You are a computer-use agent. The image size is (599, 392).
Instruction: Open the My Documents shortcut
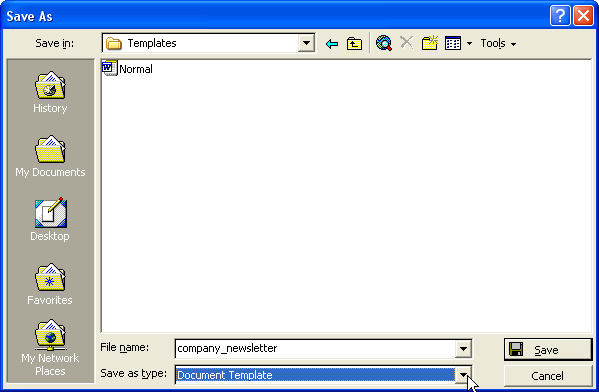tap(50, 156)
